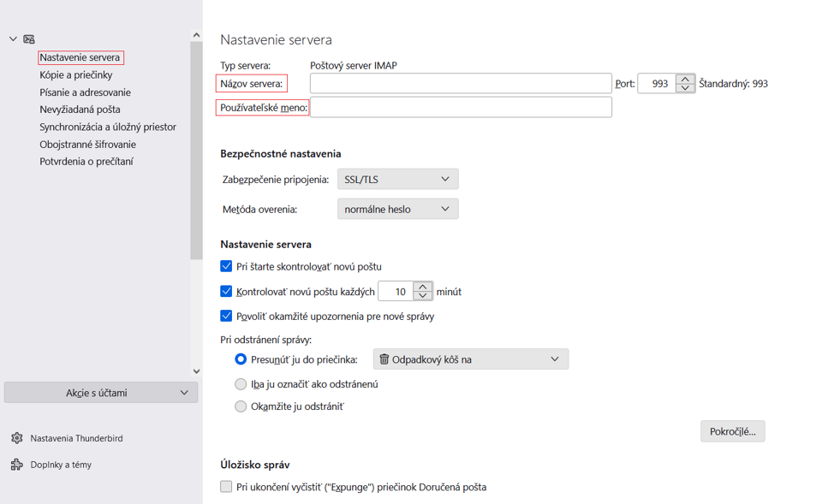Image resolution: width=822 pixels, height=504 pixels.
Task: Open the Metóda overenia dropdown
Action: coord(398,209)
